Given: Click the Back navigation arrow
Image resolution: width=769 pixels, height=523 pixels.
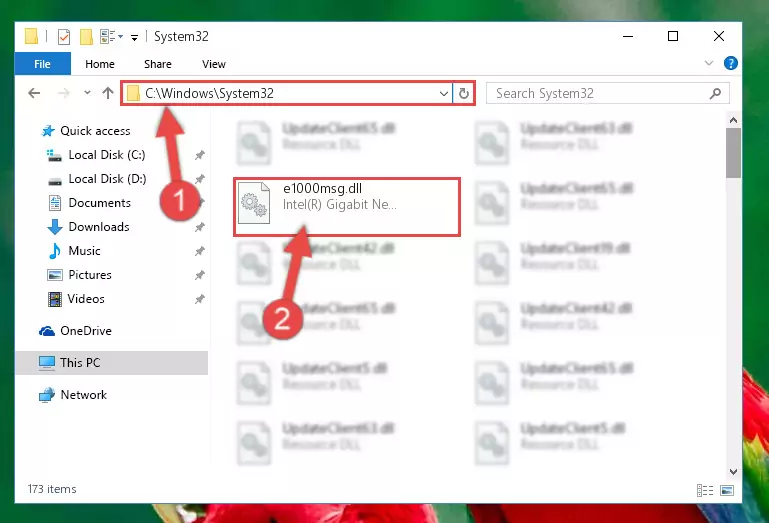Looking at the screenshot, I should 34,93.
